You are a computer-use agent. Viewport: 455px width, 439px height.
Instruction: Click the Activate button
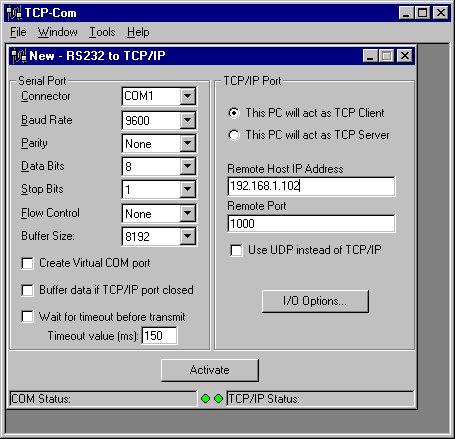pos(210,370)
